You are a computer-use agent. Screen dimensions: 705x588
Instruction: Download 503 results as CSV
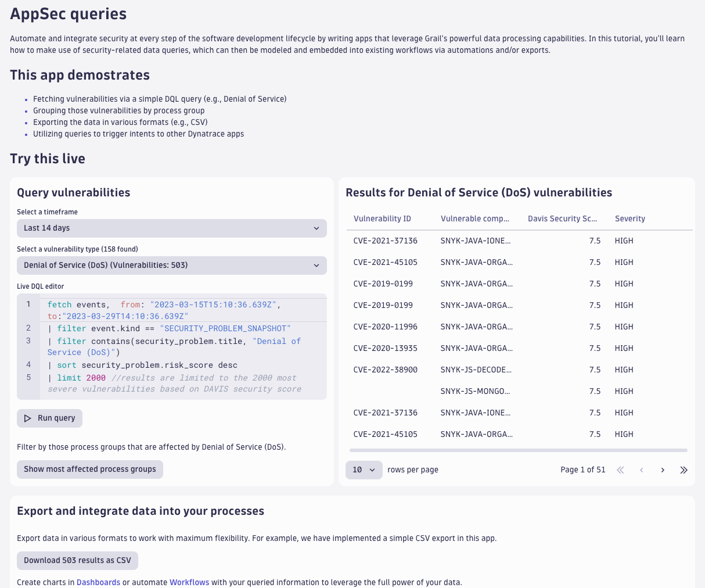click(77, 561)
